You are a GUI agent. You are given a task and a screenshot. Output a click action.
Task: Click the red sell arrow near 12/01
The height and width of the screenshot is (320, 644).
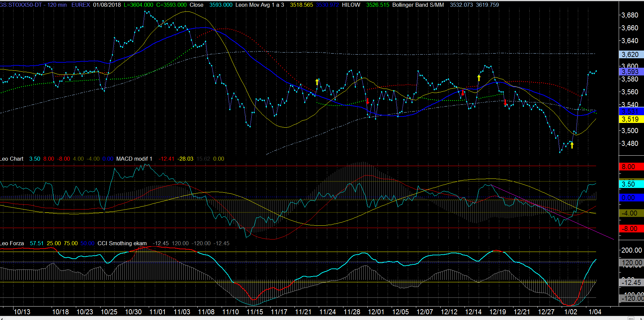(x=368, y=101)
